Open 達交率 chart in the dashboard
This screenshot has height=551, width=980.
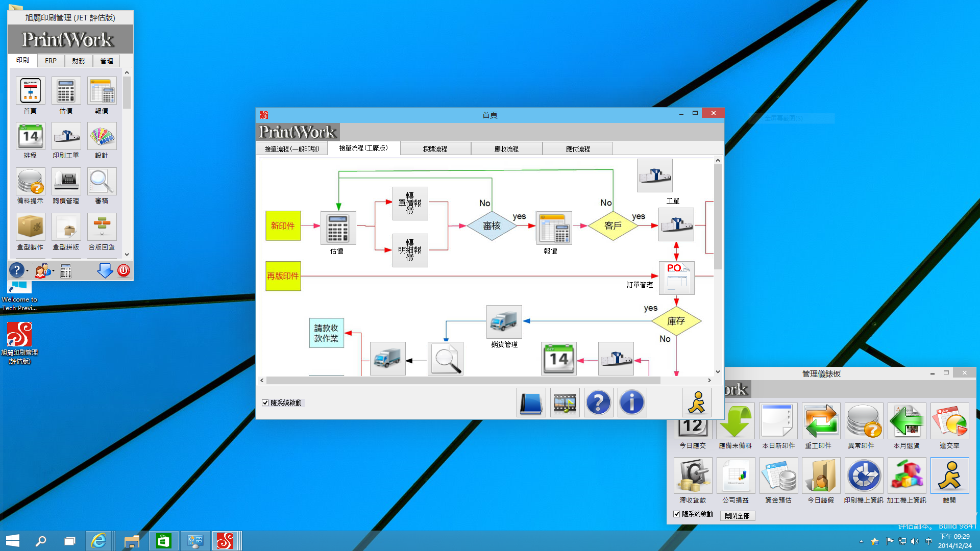tap(949, 421)
